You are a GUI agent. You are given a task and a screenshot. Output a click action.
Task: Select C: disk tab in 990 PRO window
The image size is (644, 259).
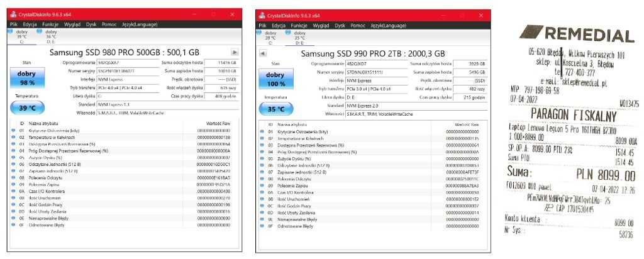click(269, 37)
